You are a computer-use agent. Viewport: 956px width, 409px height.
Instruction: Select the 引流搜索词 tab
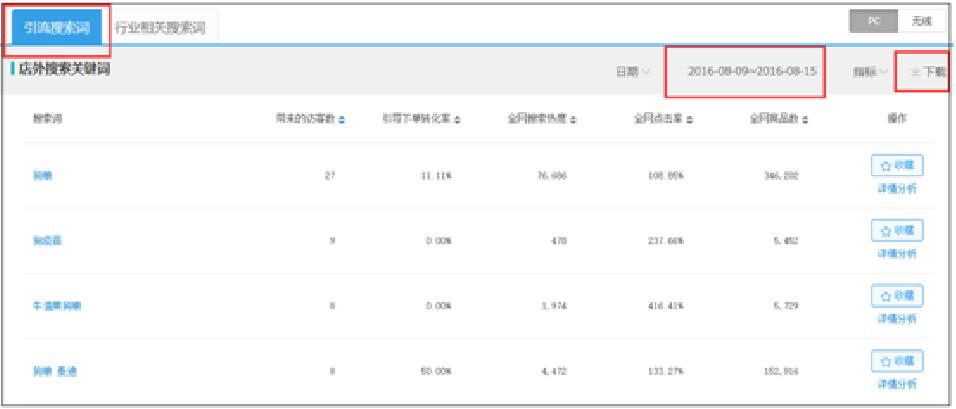point(57,28)
